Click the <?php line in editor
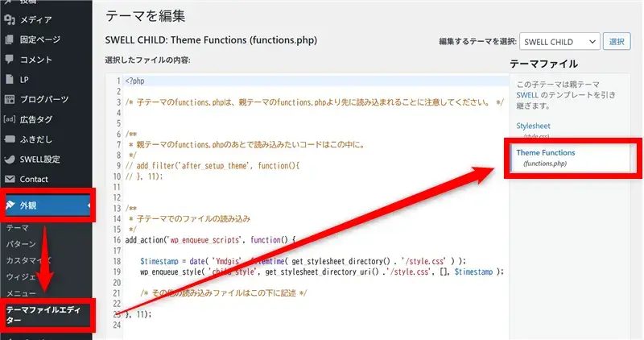 point(135,81)
